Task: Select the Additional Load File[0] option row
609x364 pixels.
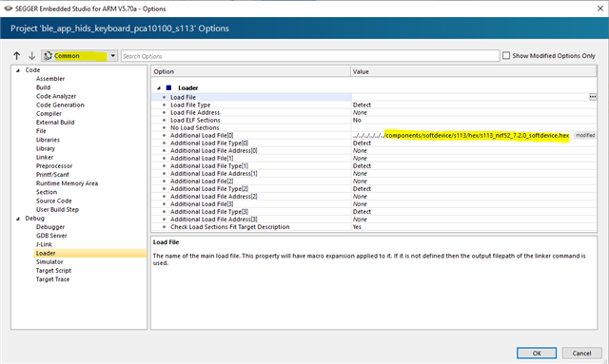Action: point(374,136)
